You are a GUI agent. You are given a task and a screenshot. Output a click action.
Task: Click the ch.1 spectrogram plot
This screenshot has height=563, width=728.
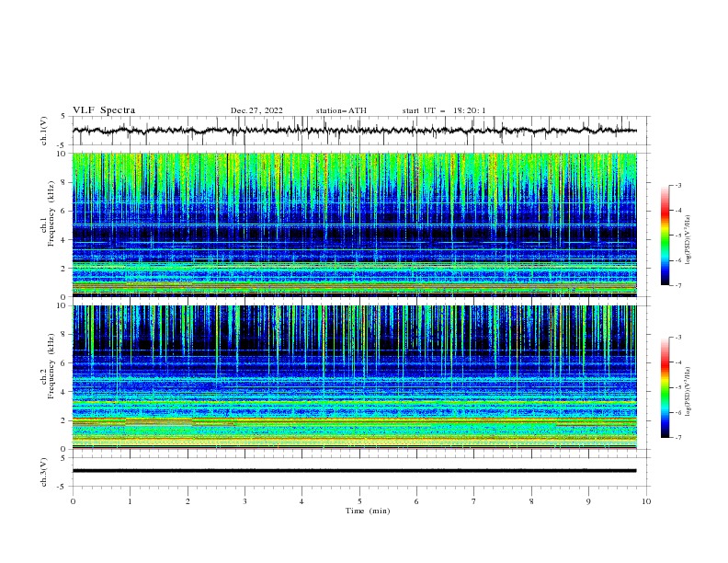click(355, 224)
